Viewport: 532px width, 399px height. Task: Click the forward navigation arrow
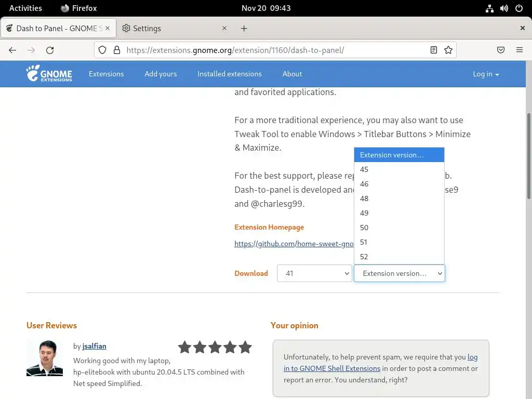[31, 50]
